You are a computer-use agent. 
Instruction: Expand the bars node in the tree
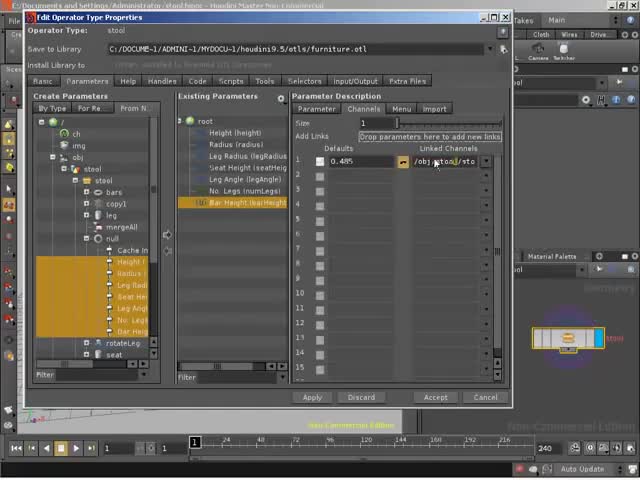pos(87,192)
